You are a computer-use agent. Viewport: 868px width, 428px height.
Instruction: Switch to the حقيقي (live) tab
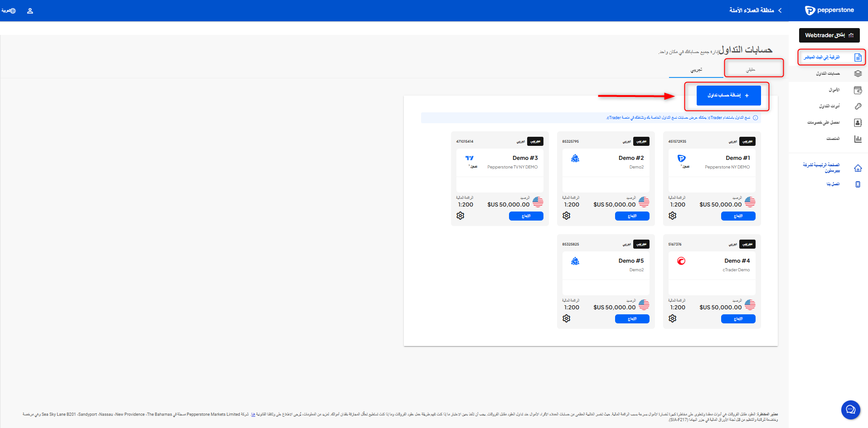point(751,70)
